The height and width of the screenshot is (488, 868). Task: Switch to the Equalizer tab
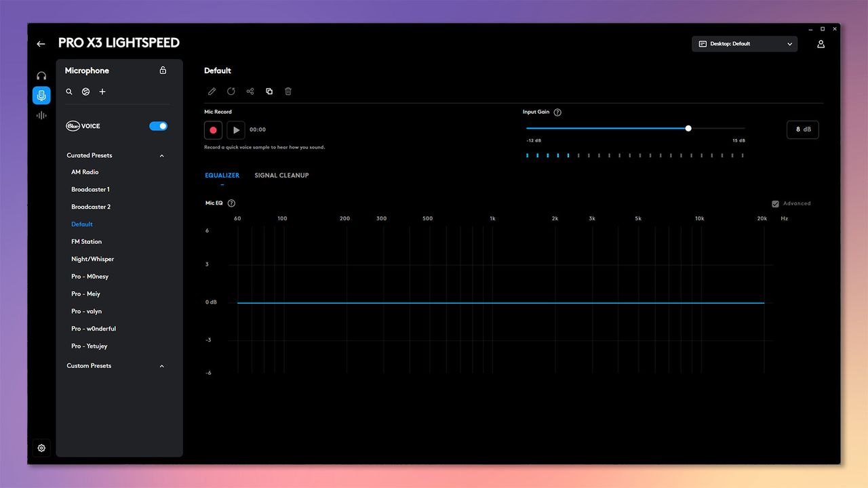[x=222, y=176]
